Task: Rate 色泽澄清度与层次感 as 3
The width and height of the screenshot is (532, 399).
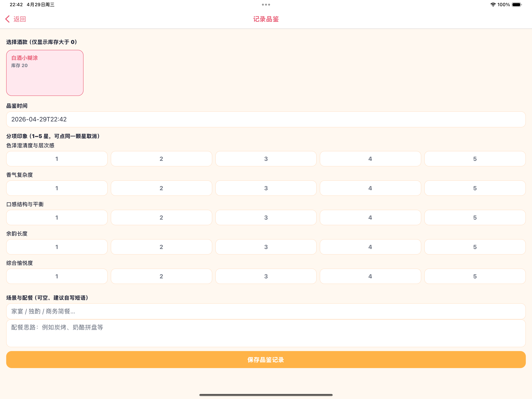Action: (266, 159)
